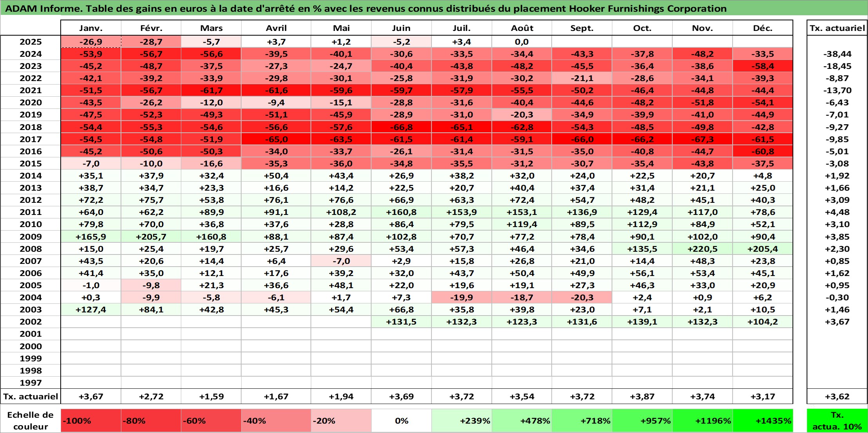
Task: Click the +220,5 cell for Nov. 2008
Action: click(x=702, y=249)
